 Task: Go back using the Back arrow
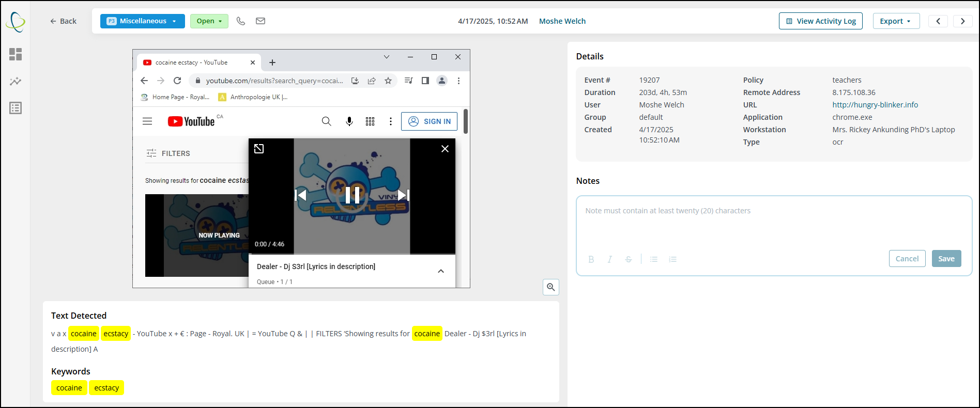coord(63,21)
